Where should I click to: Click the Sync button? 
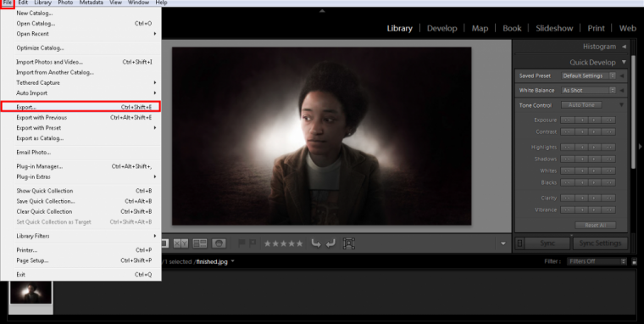coord(547,243)
